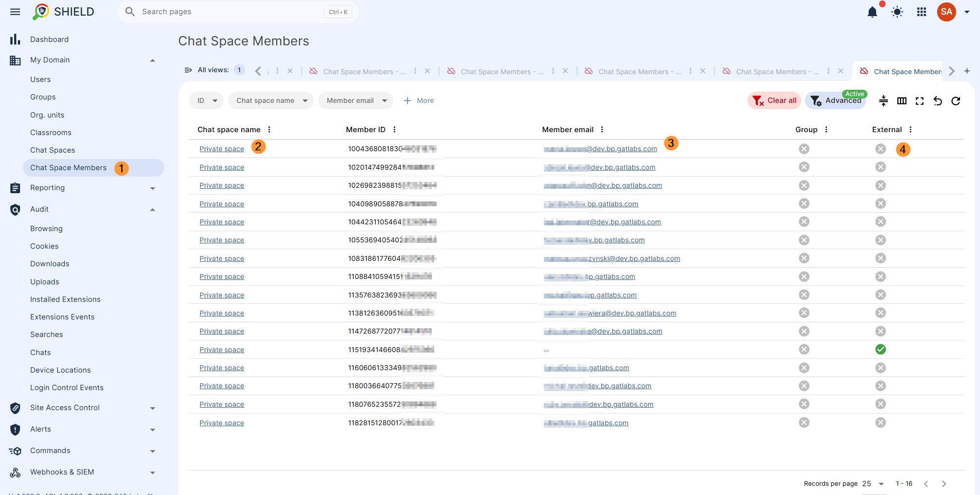
Task: Open the Login Control Events page
Action: pos(67,388)
